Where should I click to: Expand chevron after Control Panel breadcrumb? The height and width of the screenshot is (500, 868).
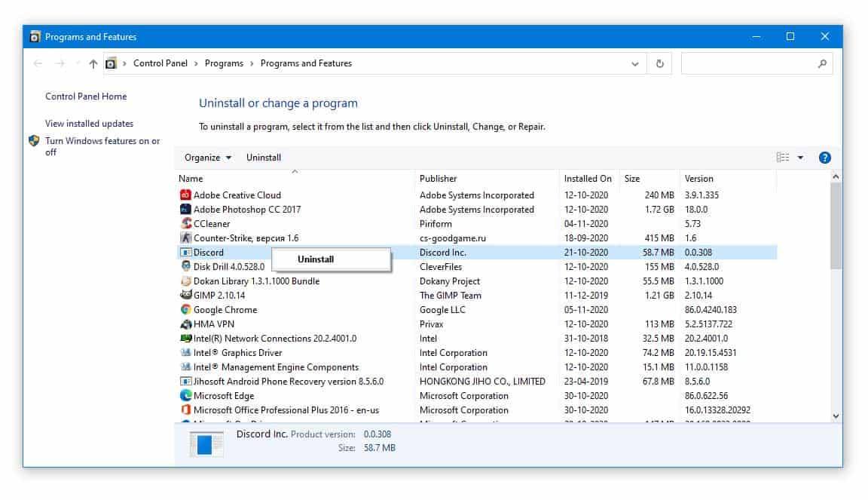(x=196, y=64)
